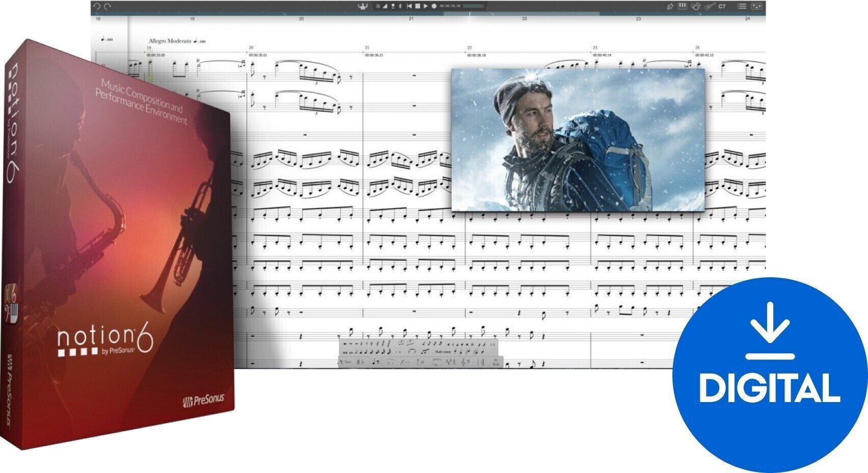
Task: Click the round Record button
Action: point(434,6)
